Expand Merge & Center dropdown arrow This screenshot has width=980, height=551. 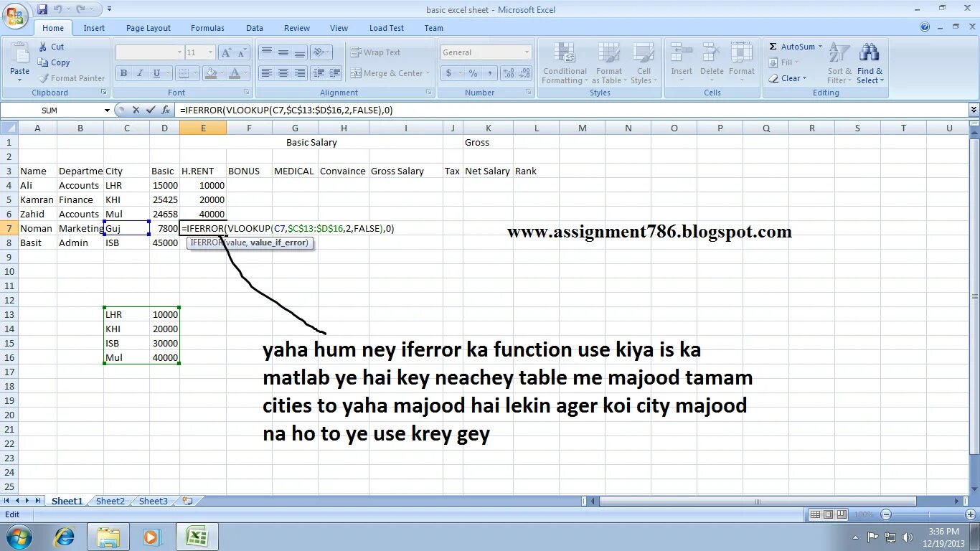[x=428, y=73]
